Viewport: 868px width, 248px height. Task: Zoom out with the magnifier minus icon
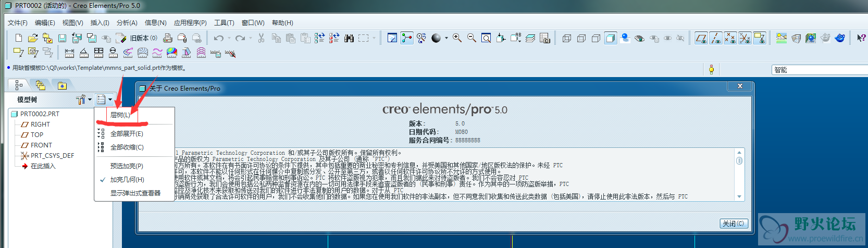point(472,38)
